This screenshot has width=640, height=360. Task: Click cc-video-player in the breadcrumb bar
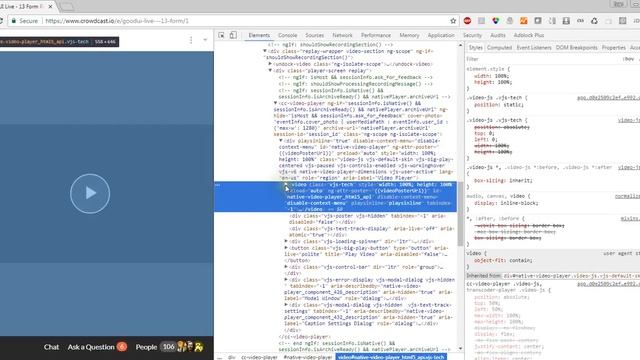[x=259, y=357]
